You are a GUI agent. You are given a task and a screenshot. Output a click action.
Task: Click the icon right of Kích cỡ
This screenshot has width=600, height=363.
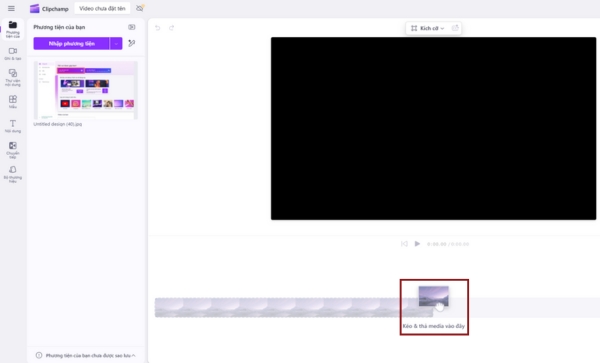click(x=455, y=28)
